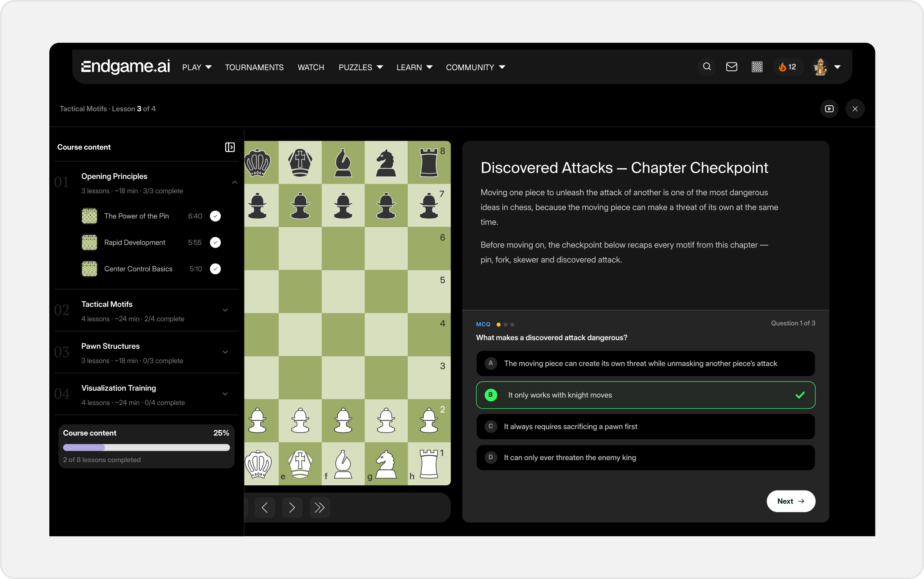Toggle completion check for Center Control Basics
This screenshot has height=579, width=924.
click(x=215, y=269)
